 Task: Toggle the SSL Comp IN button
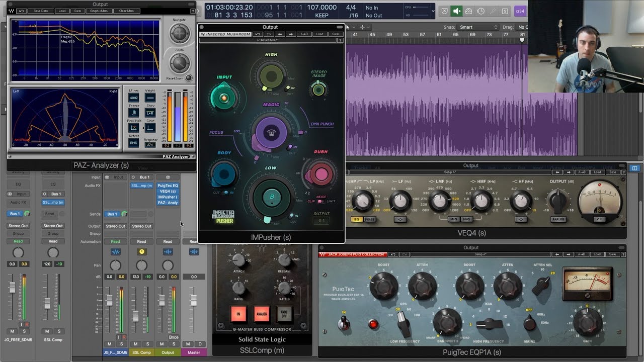click(x=238, y=313)
